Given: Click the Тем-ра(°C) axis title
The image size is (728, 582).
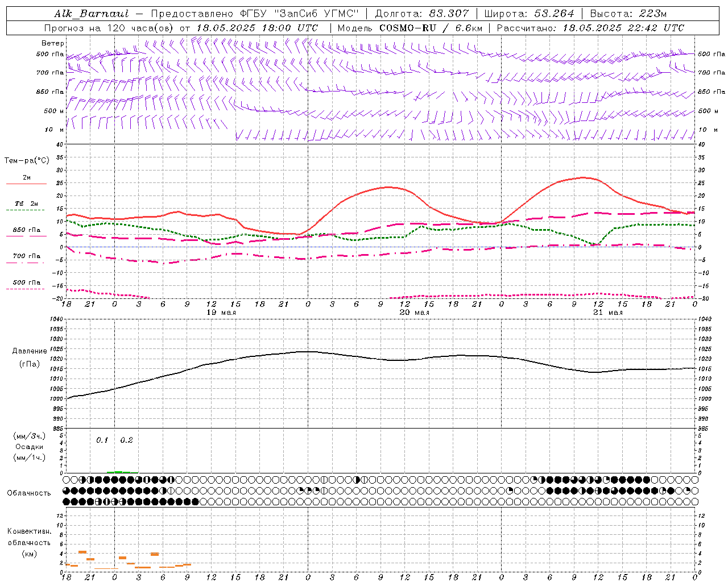Looking at the screenshot, I should coord(27,160).
